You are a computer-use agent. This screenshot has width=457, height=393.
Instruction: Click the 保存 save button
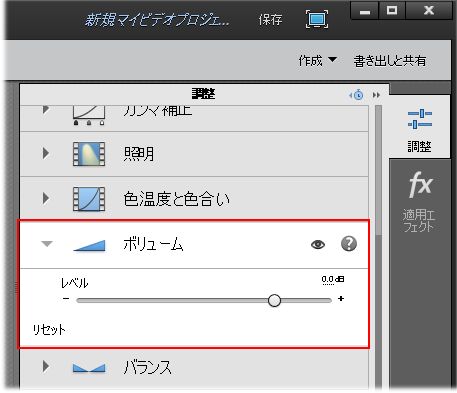pyautogui.click(x=270, y=20)
